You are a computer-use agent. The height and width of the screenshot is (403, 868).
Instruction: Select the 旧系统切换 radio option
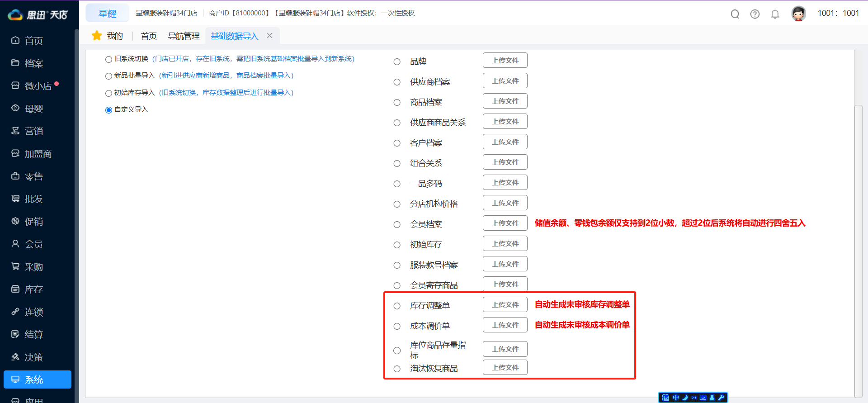(x=108, y=59)
